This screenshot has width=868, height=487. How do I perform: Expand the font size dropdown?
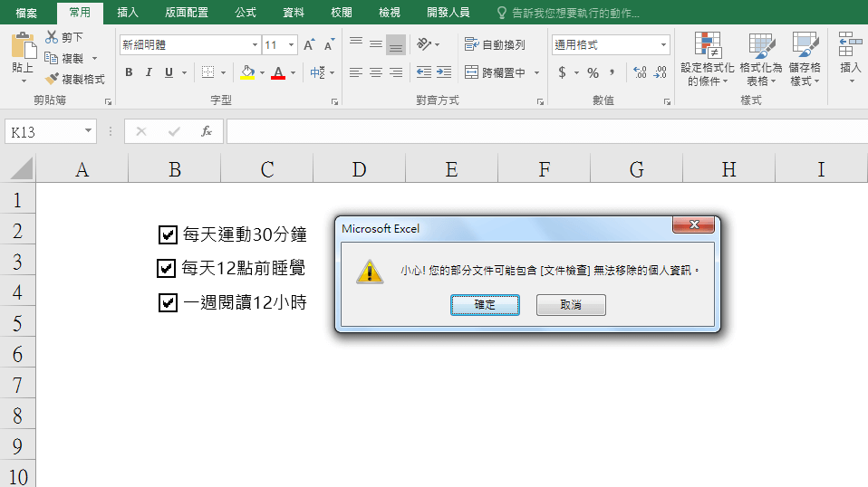point(291,45)
